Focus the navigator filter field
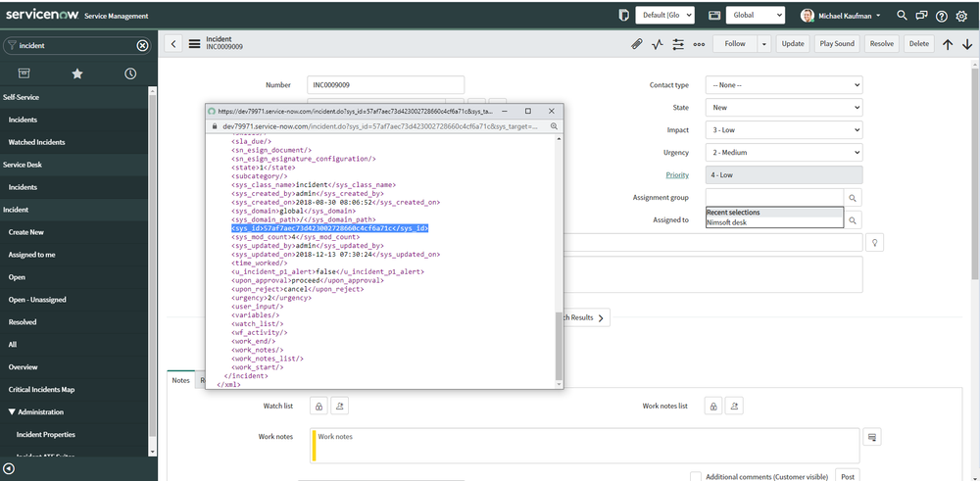Viewport: 980px width, 481px height. 76,46
